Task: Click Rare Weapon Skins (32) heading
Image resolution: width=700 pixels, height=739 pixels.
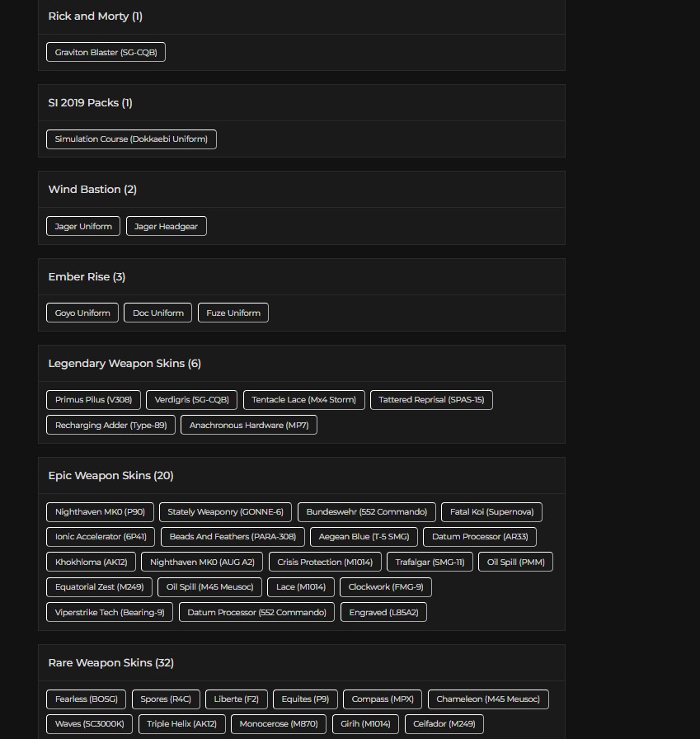Action: tap(110, 662)
